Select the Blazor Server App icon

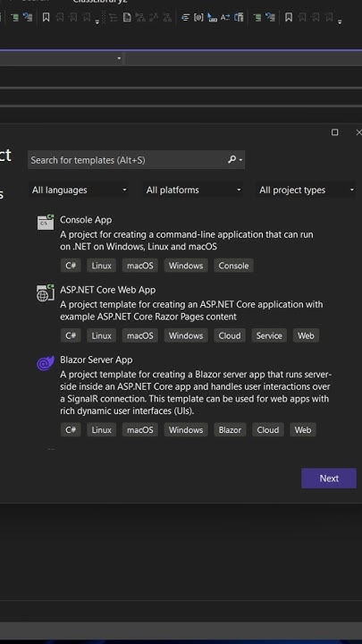pyautogui.click(x=46, y=362)
